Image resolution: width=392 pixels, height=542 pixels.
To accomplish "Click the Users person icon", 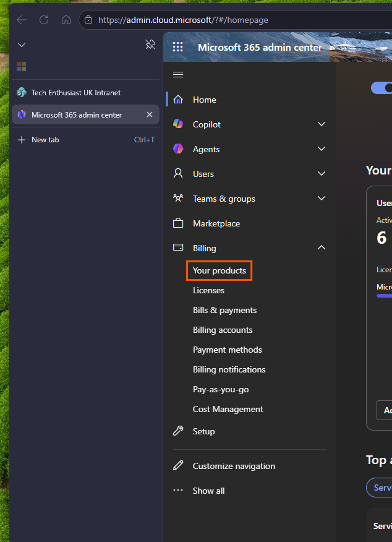I will coord(178,173).
